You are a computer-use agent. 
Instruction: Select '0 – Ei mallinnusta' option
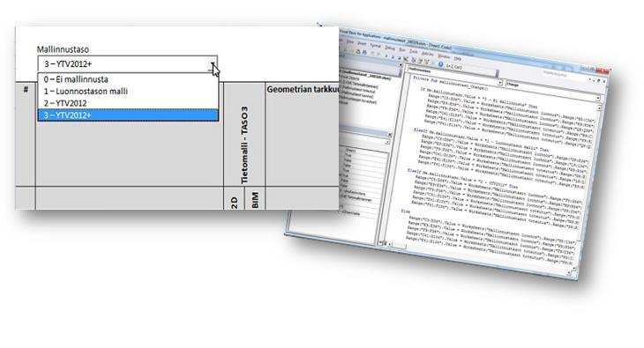(x=128, y=79)
